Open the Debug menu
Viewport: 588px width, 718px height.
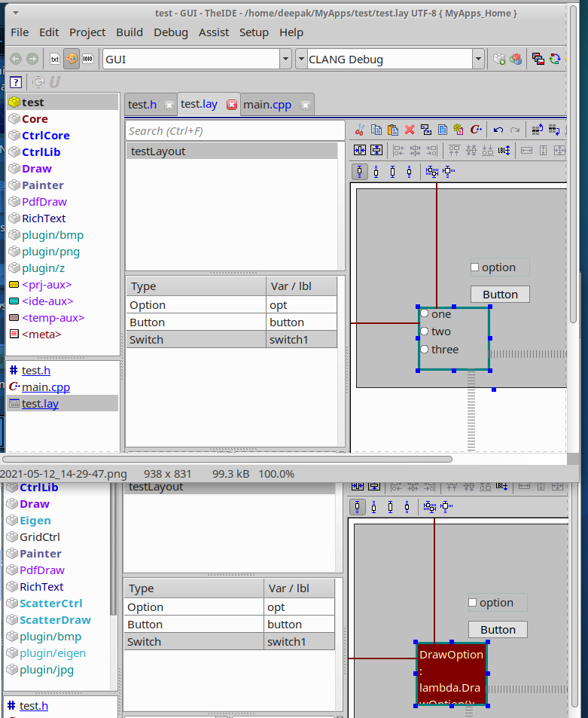point(171,32)
